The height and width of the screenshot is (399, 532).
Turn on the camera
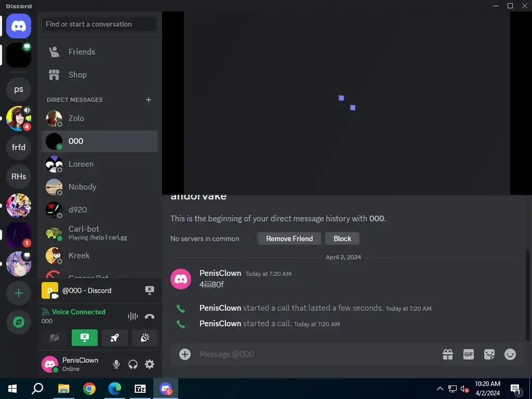pos(54,338)
